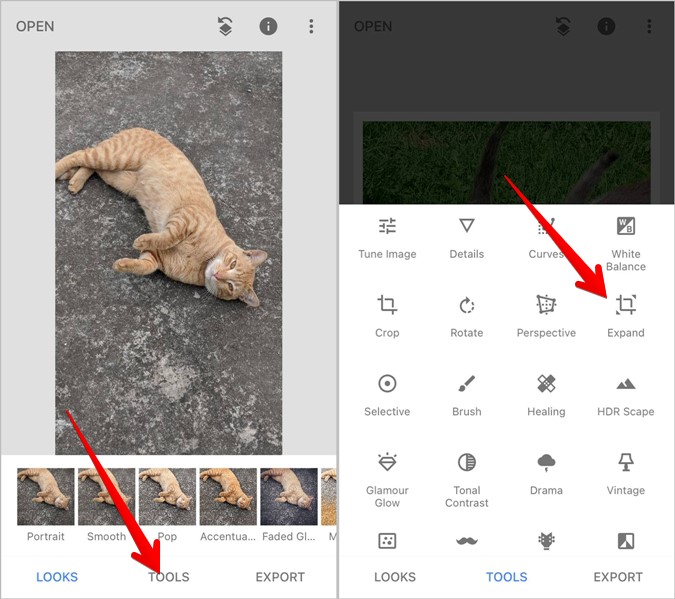Select the Drama filter
Screen dimensions: 675x599
pos(546,474)
